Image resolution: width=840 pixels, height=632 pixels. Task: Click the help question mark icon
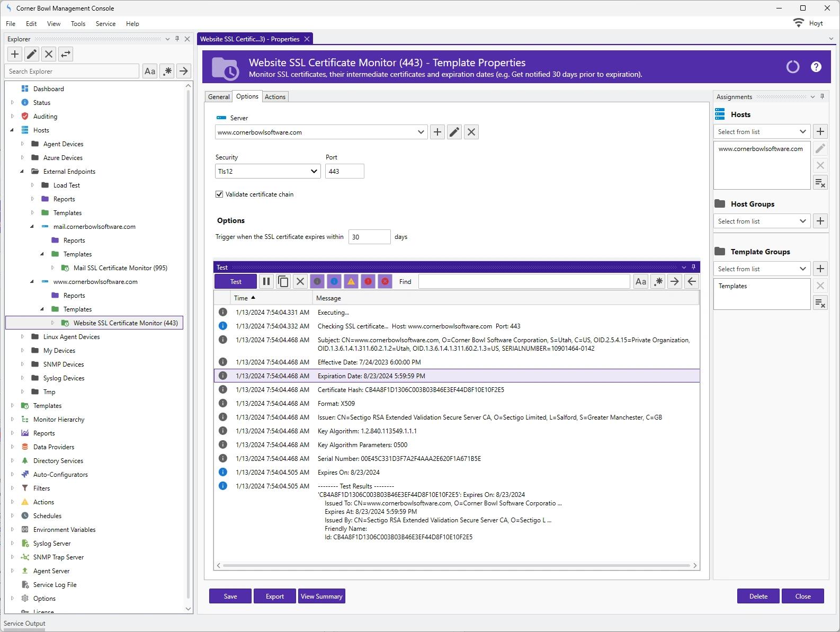point(816,67)
